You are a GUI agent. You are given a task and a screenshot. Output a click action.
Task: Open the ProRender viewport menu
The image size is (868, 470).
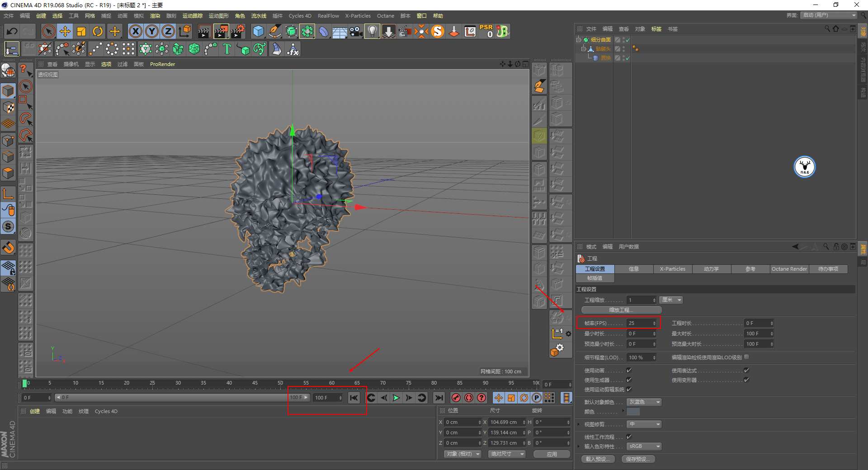pyautogui.click(x=162, y=64)
